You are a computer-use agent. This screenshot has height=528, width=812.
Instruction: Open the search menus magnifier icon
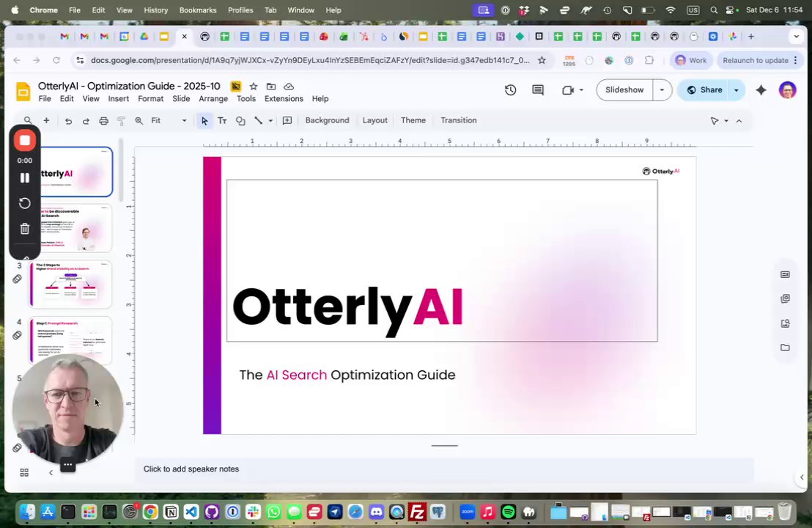click(27, 120)
